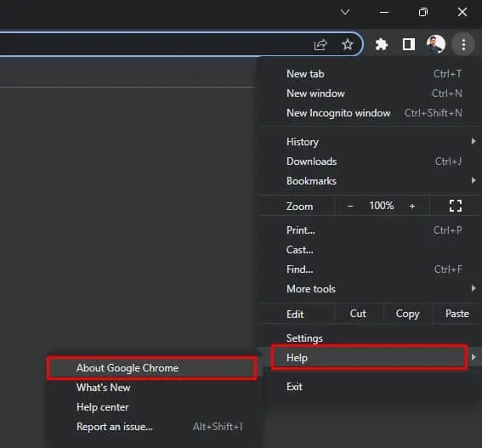Screen dimensions: 482x448
Task: Increase zoom with the plus button
Action: 412,206
